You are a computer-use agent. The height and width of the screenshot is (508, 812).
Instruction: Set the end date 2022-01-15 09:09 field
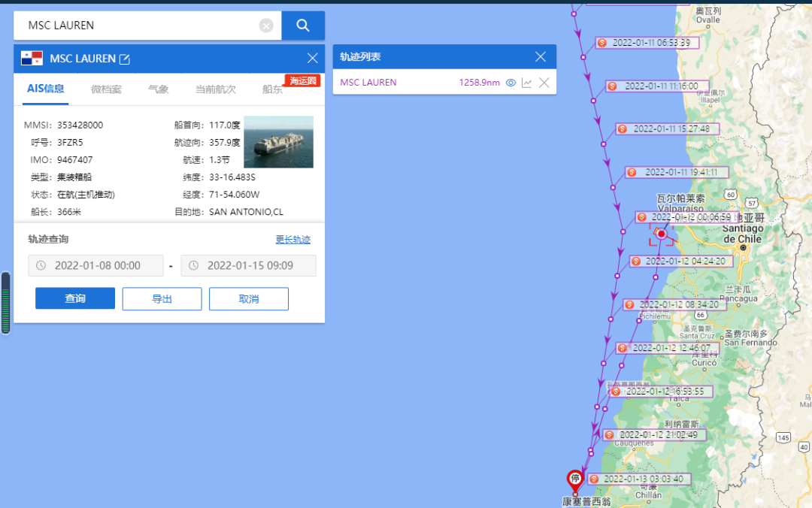pyautogui.click(x=249, y=266)
